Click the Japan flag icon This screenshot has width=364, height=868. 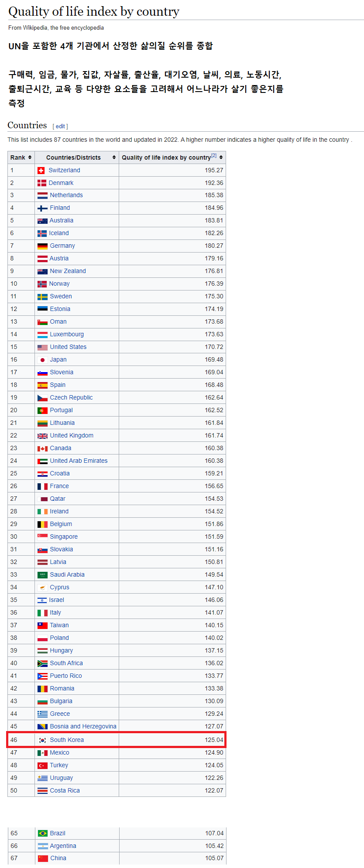click(x=42, y=360)
